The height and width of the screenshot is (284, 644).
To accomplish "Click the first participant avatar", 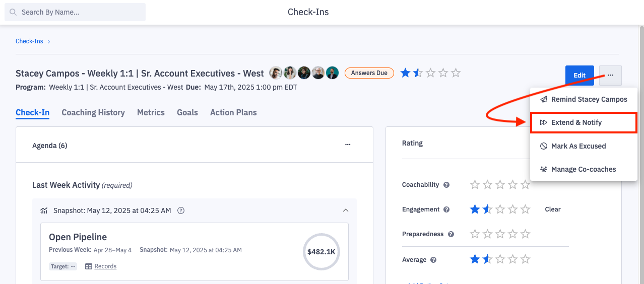I will (276, 73).
